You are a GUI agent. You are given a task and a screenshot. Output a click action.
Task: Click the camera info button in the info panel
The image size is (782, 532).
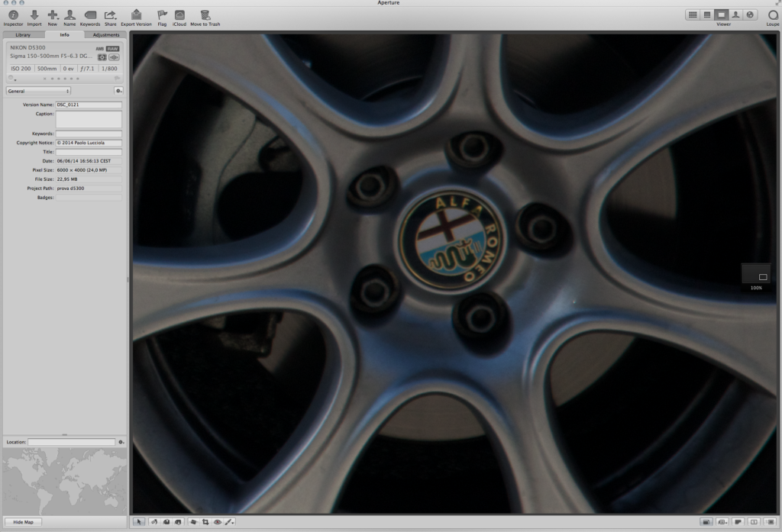(x=102, y=57)
